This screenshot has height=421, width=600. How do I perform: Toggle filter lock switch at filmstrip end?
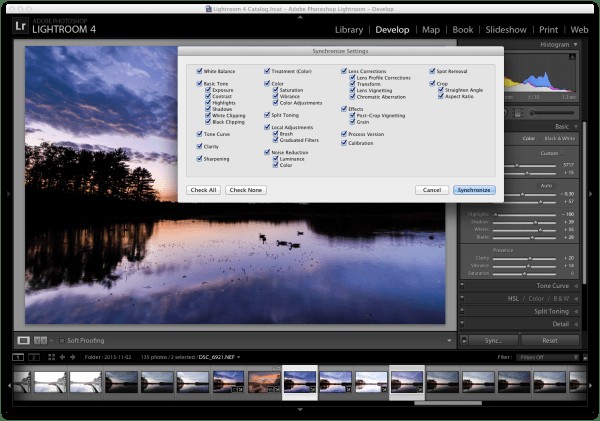tap(585, 357)
